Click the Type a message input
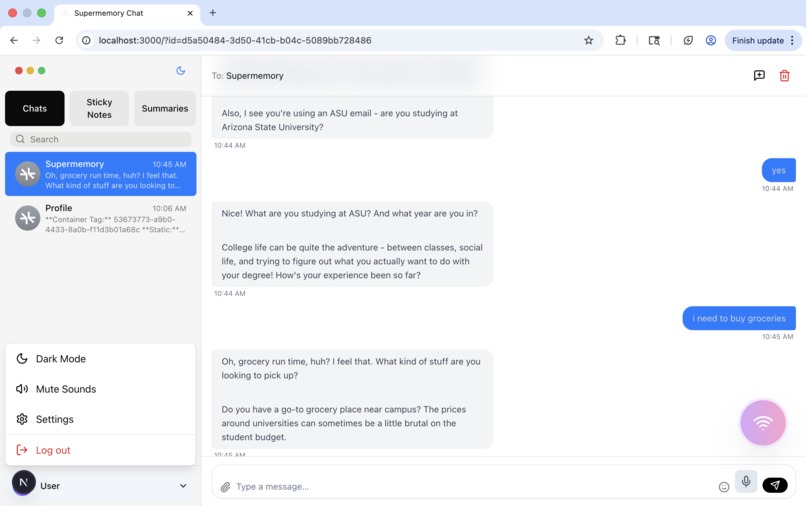Screen dimensions: 806x506 click(473, 486)
